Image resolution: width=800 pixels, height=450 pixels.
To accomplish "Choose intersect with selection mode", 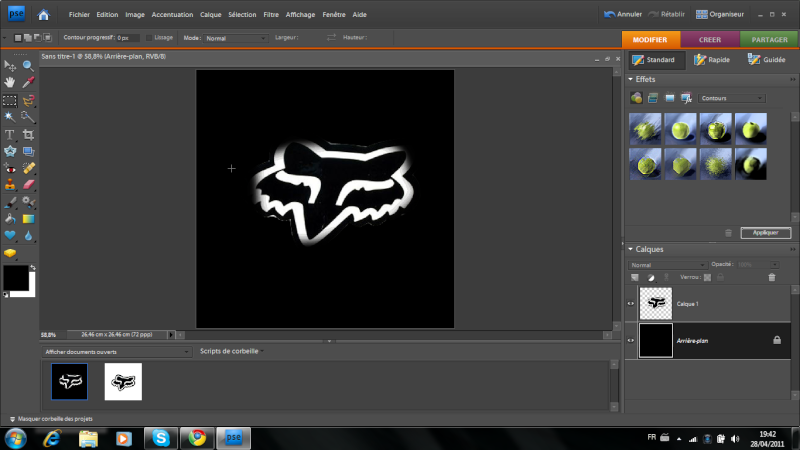I will 47,38.
